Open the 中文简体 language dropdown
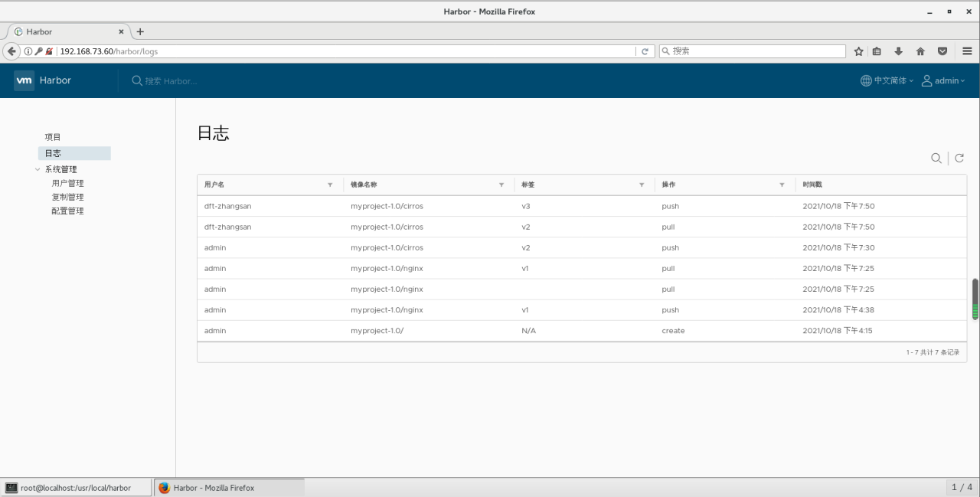980x497 pixels. 887,80
